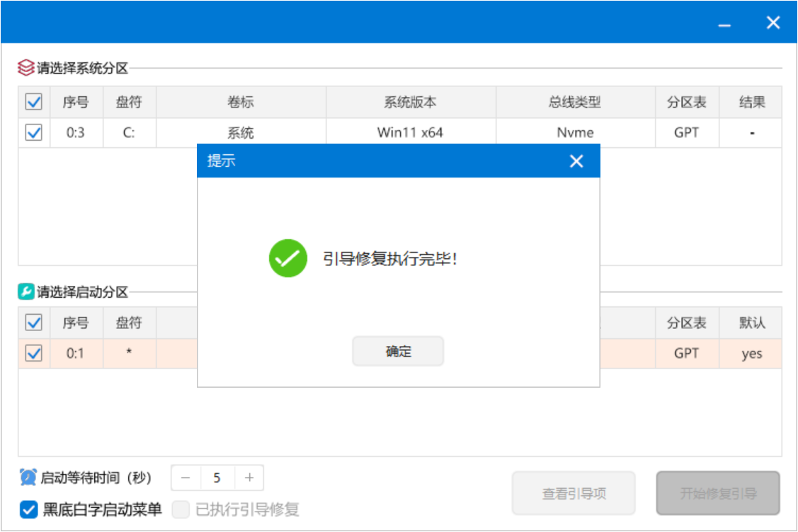Viewport: 798px width, 532px height.
Task: Click the GPT cell in boot partition row
Action: click(687, 354)
